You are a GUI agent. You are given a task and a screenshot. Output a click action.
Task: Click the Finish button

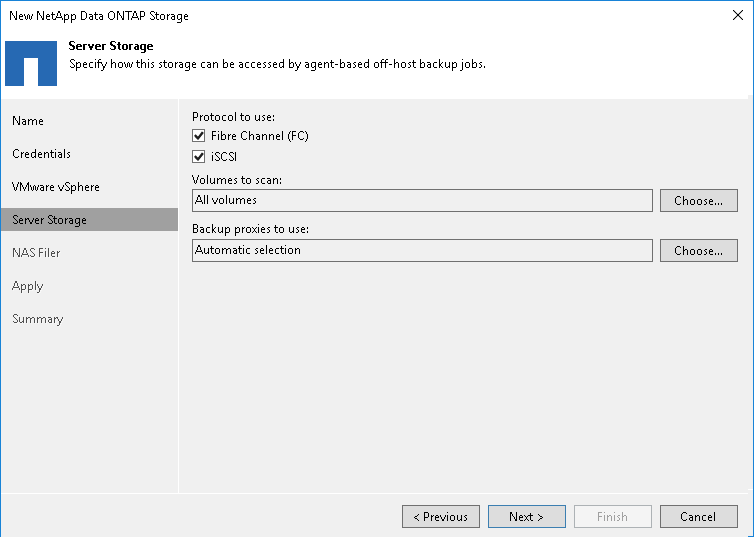(x=612, y=516)
